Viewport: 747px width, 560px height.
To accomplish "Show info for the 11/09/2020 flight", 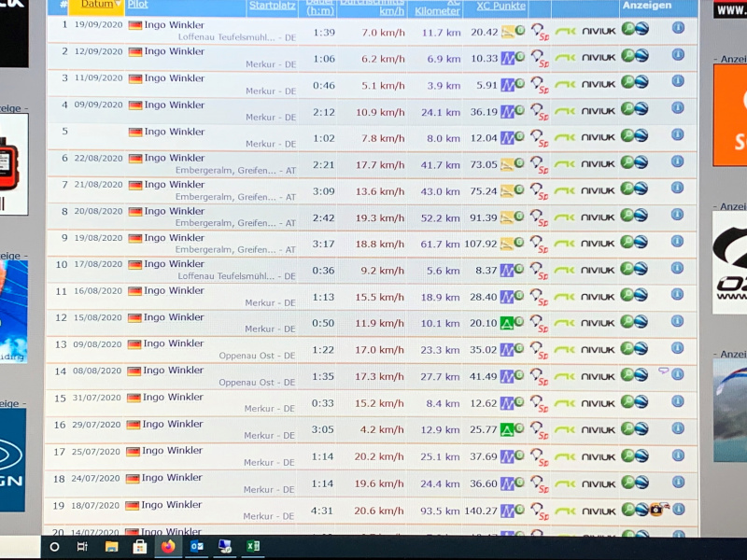I will (x=678, y=81).
